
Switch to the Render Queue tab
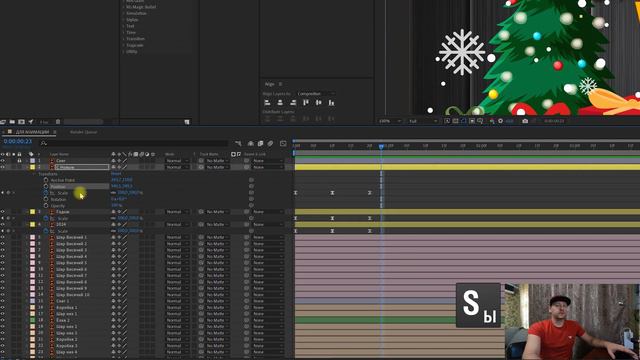click(x=83, y=132)
